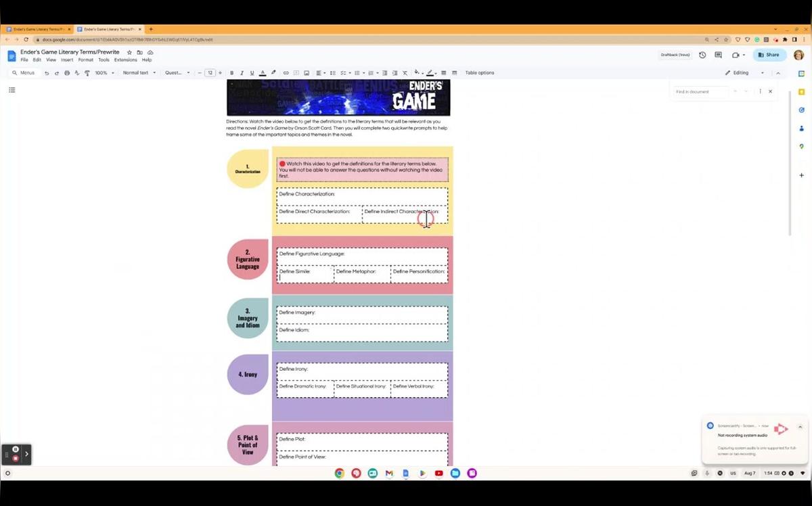Open the version history clock icon
Screen dimensions: 812x506
click(x=702, y=55)
